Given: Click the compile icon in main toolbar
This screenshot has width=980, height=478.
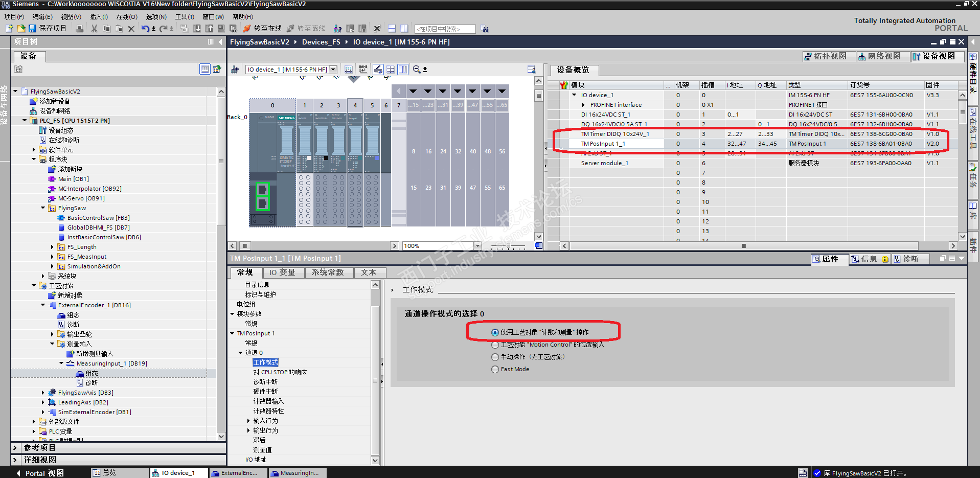Looking at the screenshot, I should [185, 29].
